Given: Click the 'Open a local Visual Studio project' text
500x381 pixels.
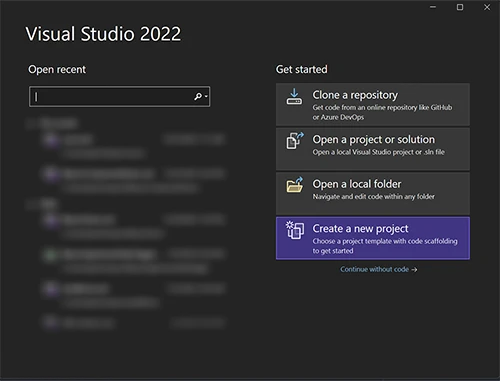Looking at the screenshot, I should 379,152.
